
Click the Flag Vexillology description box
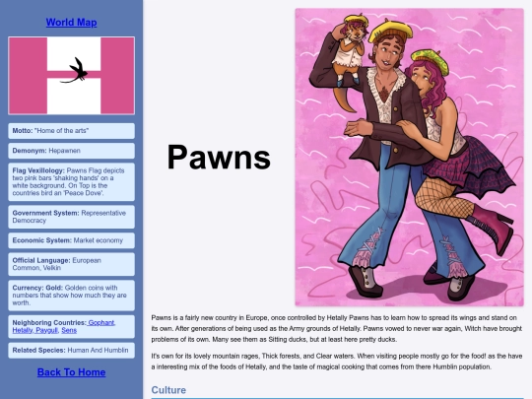point(71,182)
